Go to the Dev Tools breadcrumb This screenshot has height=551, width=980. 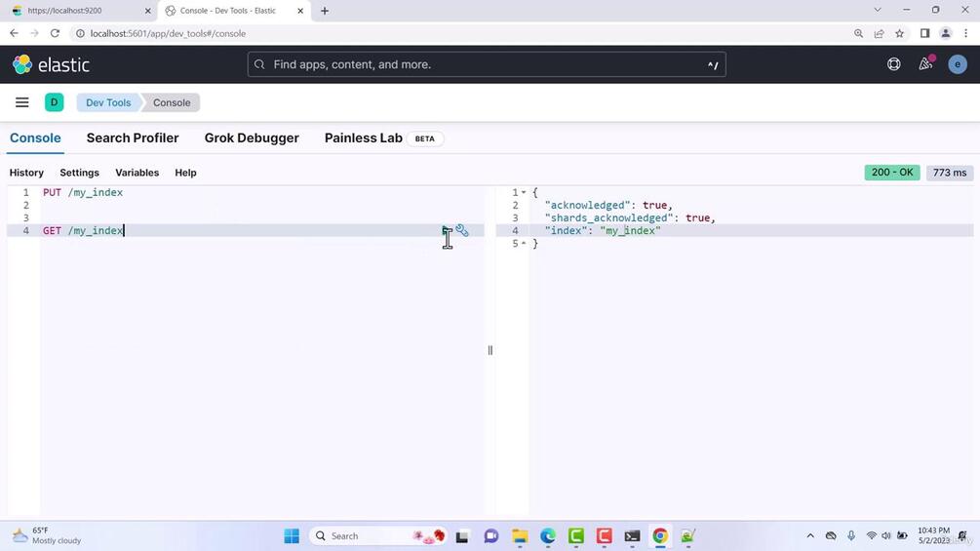pos(108,102)
